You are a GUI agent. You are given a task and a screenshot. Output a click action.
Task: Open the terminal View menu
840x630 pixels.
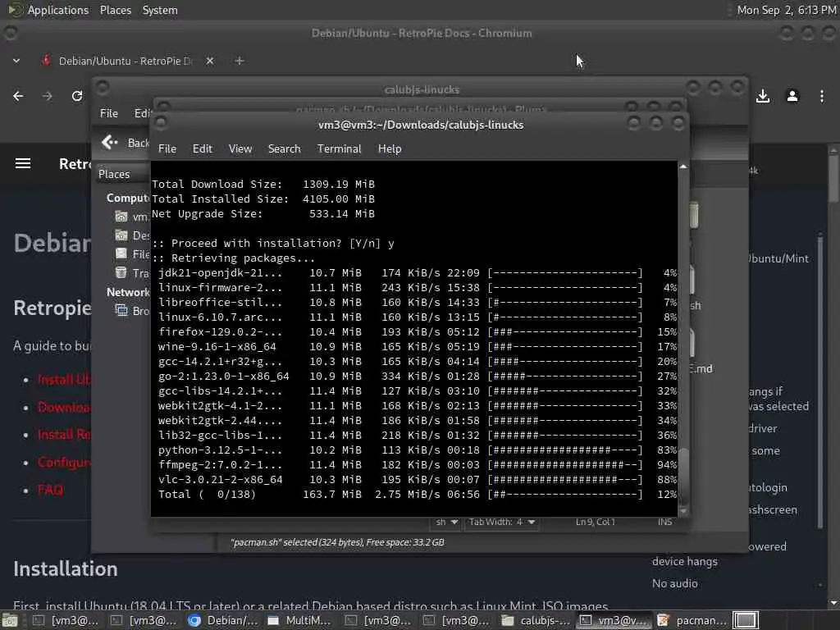[240, 149]
